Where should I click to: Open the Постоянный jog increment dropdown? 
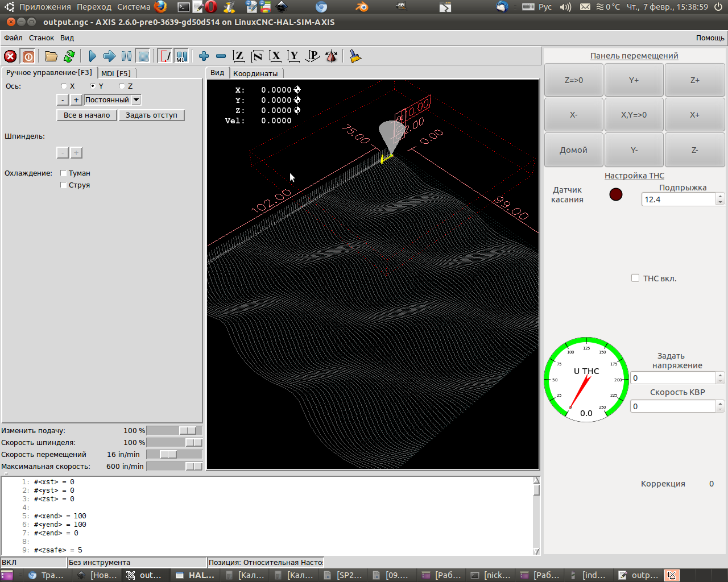136,100
